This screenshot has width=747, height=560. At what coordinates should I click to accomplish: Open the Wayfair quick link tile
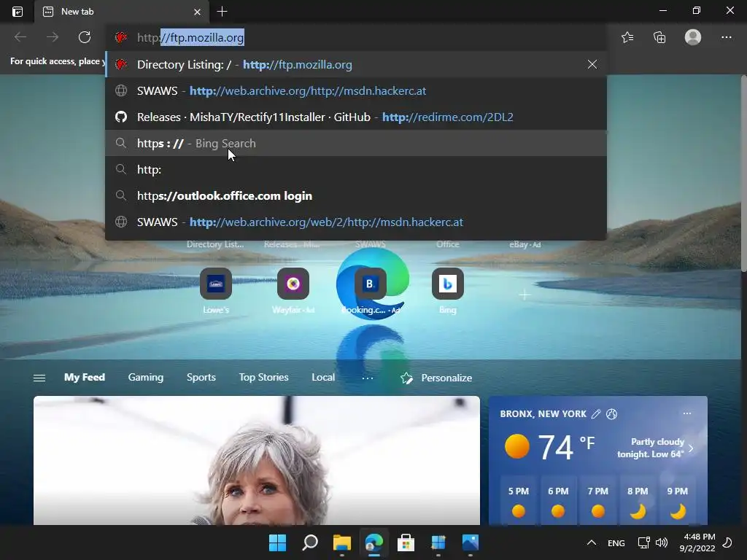293,284
